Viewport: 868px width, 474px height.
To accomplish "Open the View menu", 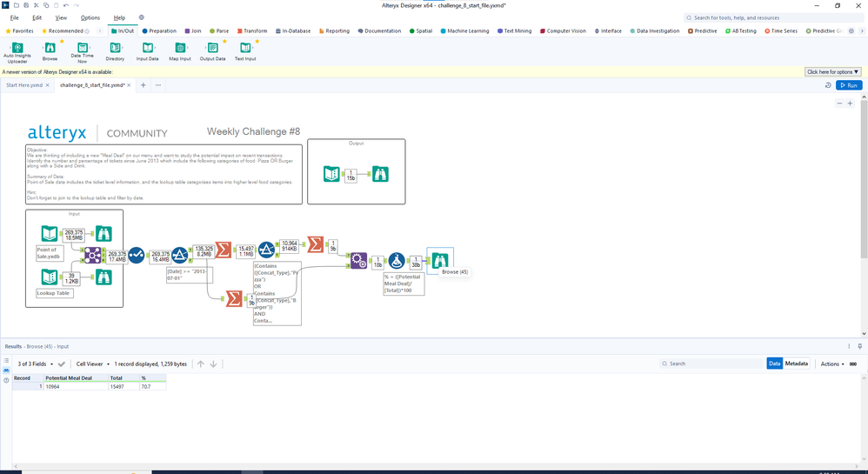I will [61, 17].
